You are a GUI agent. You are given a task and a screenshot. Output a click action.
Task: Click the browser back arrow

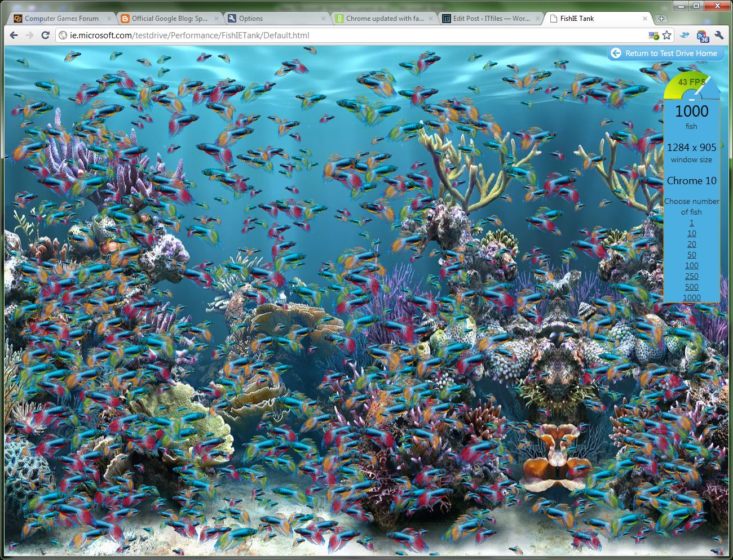click(14, 35)
